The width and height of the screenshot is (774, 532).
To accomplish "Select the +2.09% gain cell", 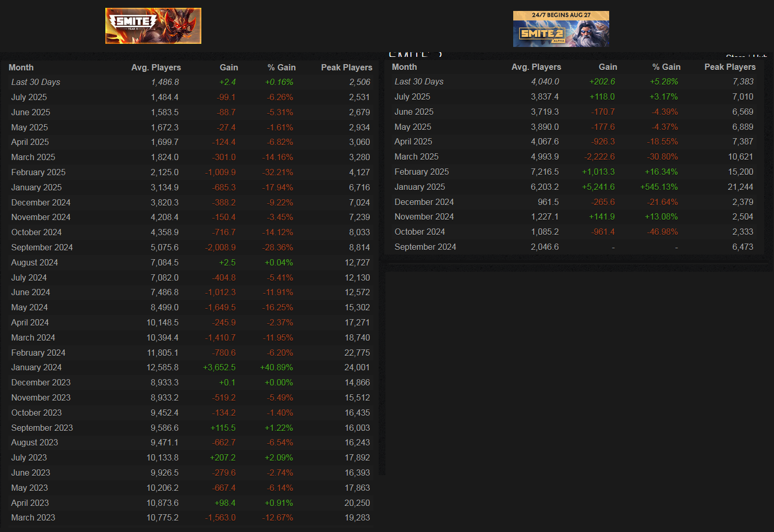I will (279, 457).
